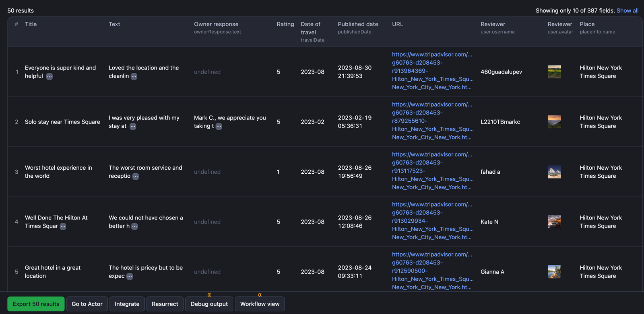Expand 'Loved the location' text ellipsis
Viewport: 644px width, 314px height.
pos(134,76)
